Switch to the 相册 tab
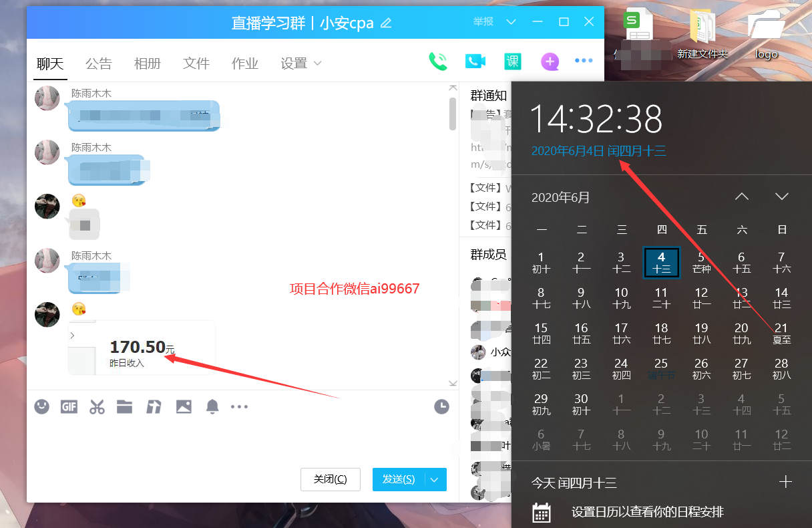The height and width of the screenshot is (528, 812). click(148, 64)
